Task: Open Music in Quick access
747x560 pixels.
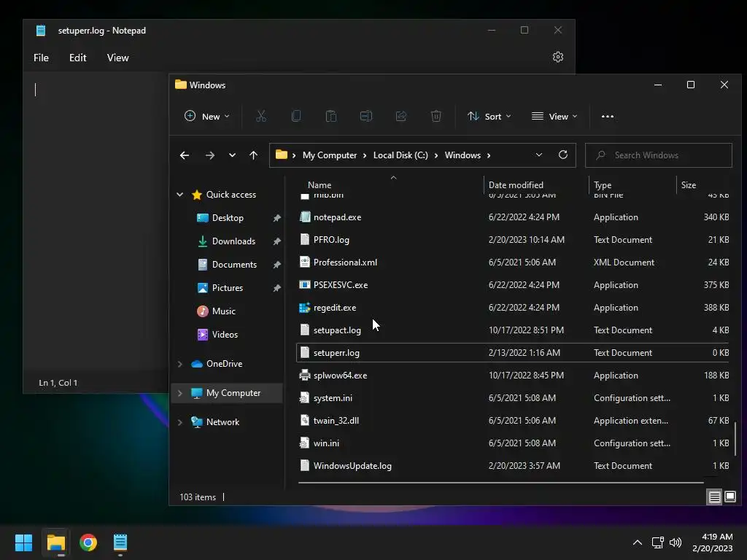Action: pos(223,311)
